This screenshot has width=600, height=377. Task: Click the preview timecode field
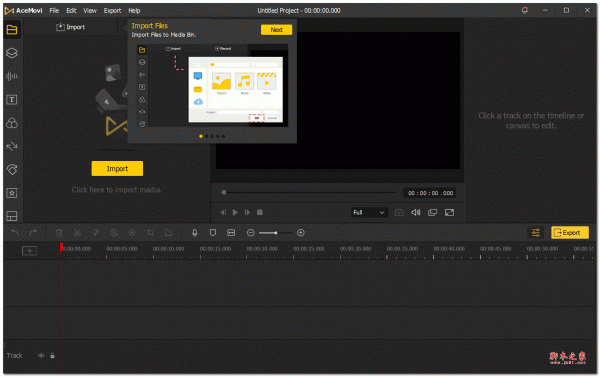(x=430, y=193)
